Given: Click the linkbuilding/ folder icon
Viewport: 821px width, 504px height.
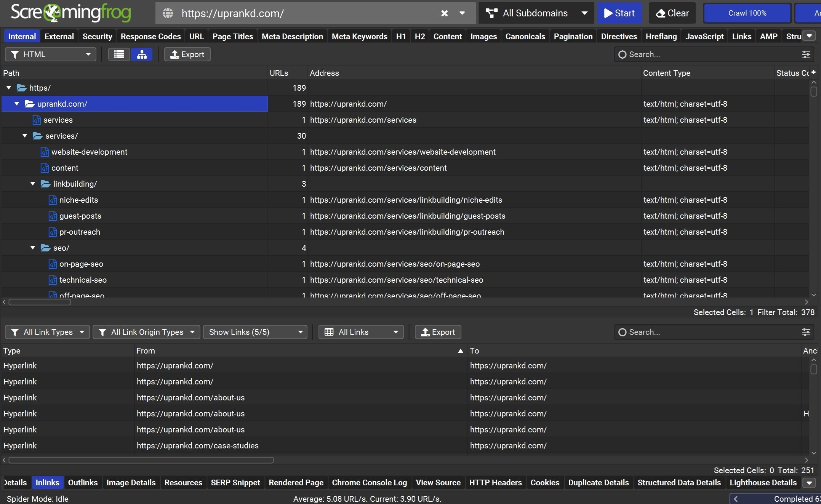Looking at the screenshot, I should 45,184.
